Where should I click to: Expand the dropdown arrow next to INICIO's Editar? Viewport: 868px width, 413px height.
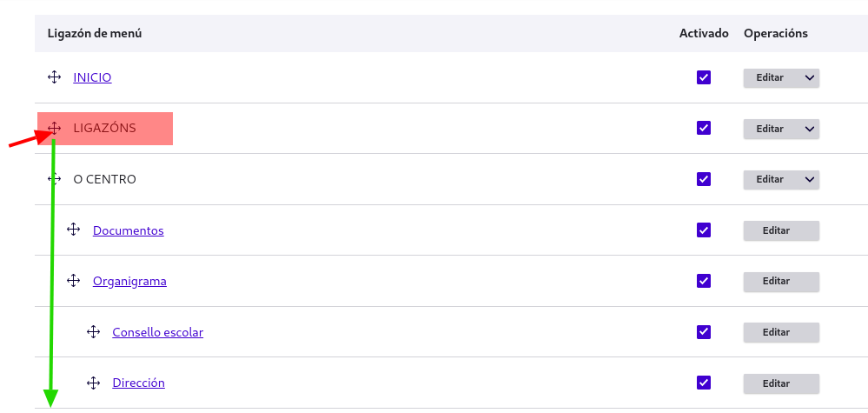809,77
